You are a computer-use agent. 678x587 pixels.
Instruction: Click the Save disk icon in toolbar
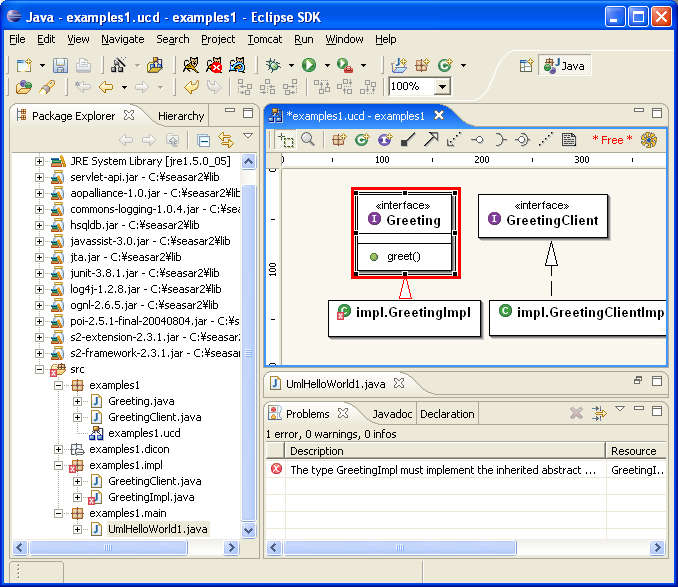click(60, 65)
